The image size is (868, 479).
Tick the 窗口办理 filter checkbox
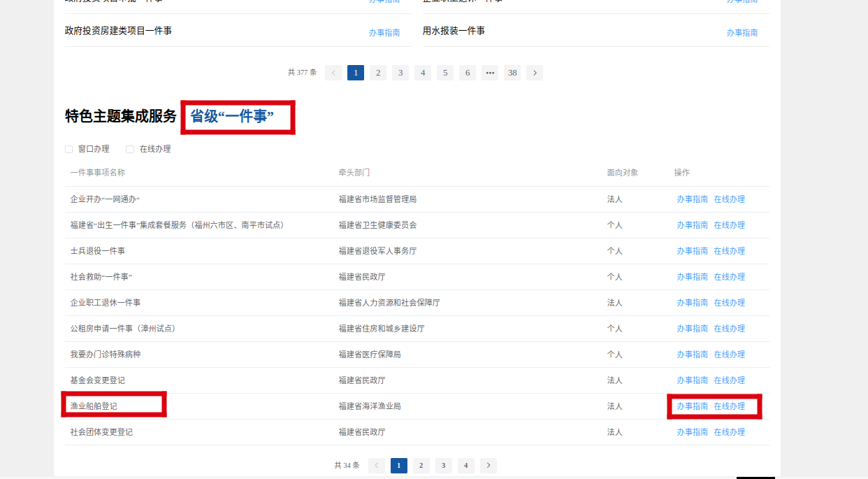pos(68,149)
